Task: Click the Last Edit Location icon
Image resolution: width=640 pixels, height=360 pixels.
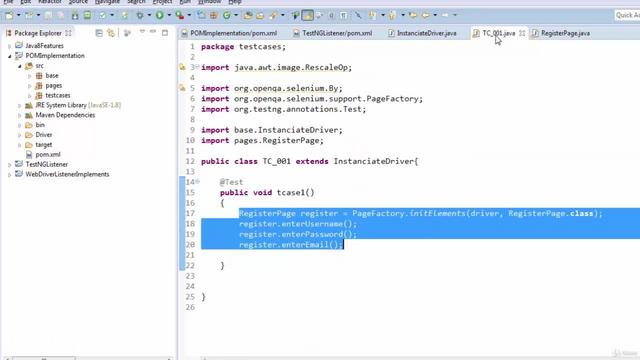Action: [413, 15]
